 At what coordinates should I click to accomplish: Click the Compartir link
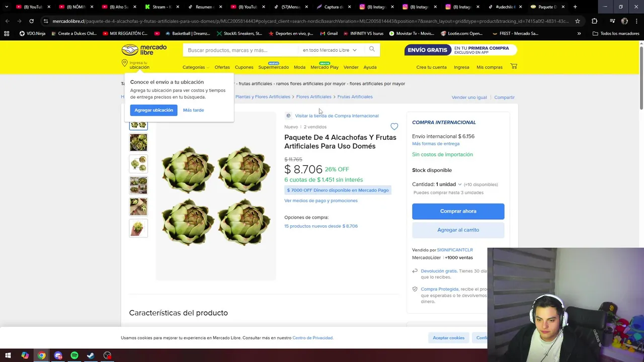504,98
